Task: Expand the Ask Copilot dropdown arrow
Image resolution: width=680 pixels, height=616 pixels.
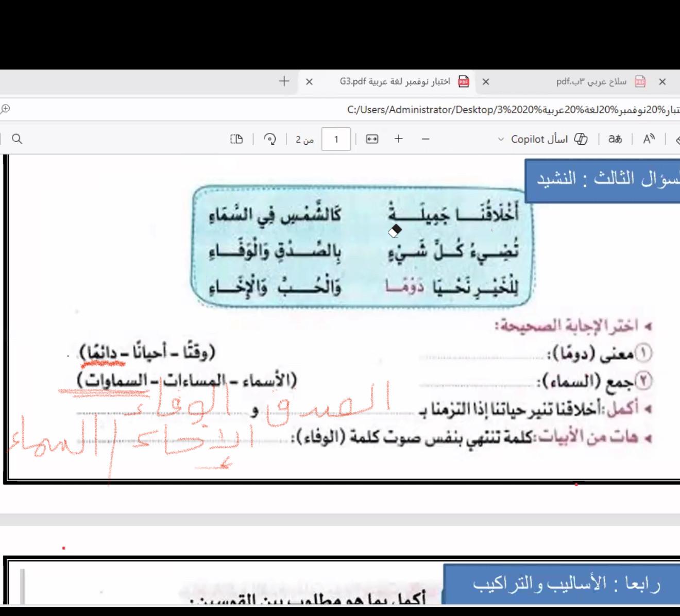Action: pos(501,140)
